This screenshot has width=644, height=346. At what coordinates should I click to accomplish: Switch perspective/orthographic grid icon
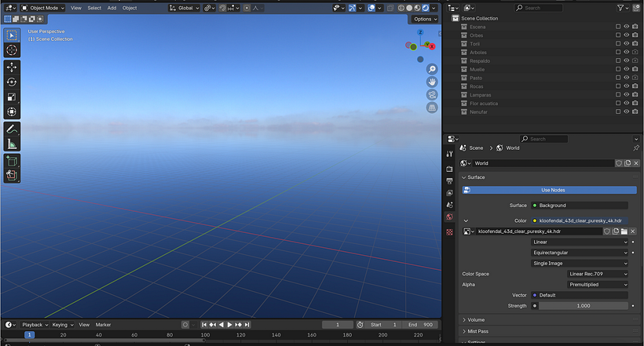point(432,107)
